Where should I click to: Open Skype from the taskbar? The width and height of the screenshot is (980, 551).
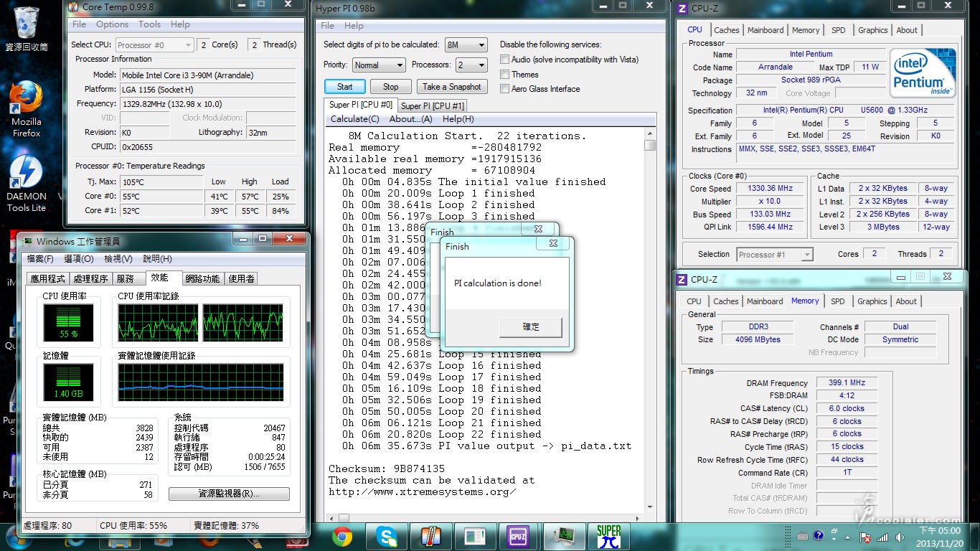(x=387, y=537)
